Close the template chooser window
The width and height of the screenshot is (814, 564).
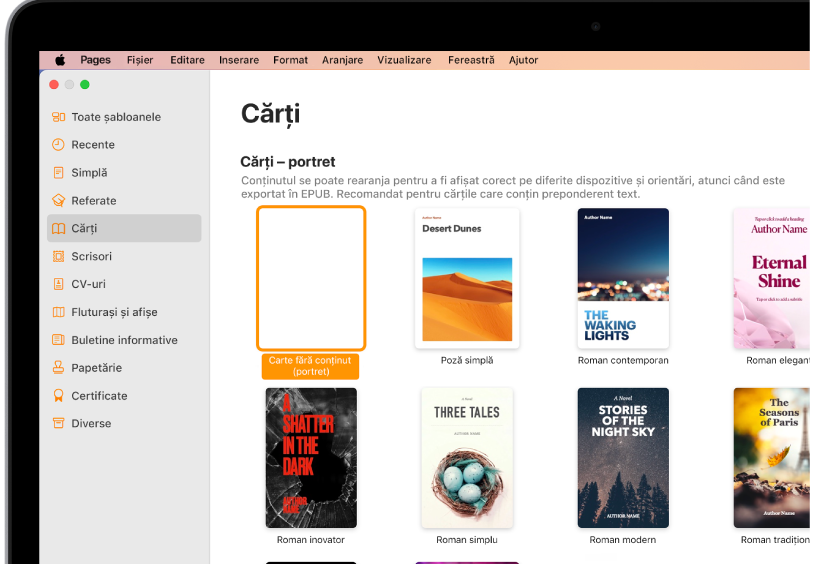click(x=54, y=85)
